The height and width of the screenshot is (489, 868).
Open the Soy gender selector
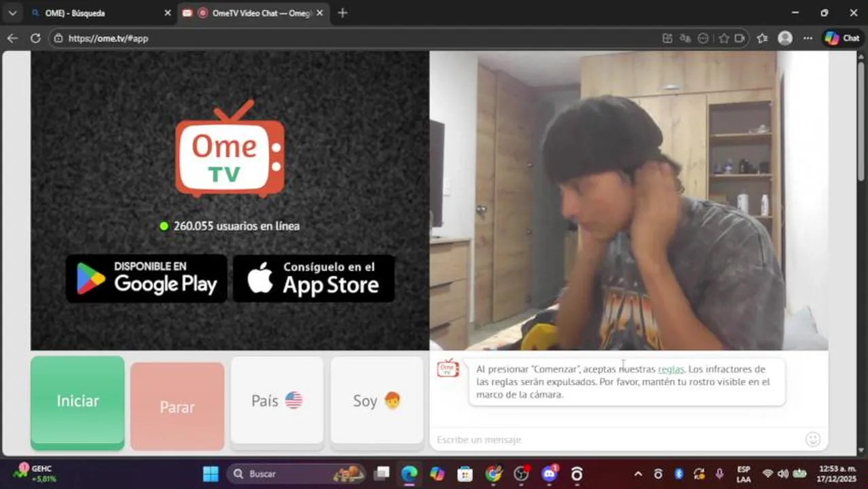tap(377, 401)
